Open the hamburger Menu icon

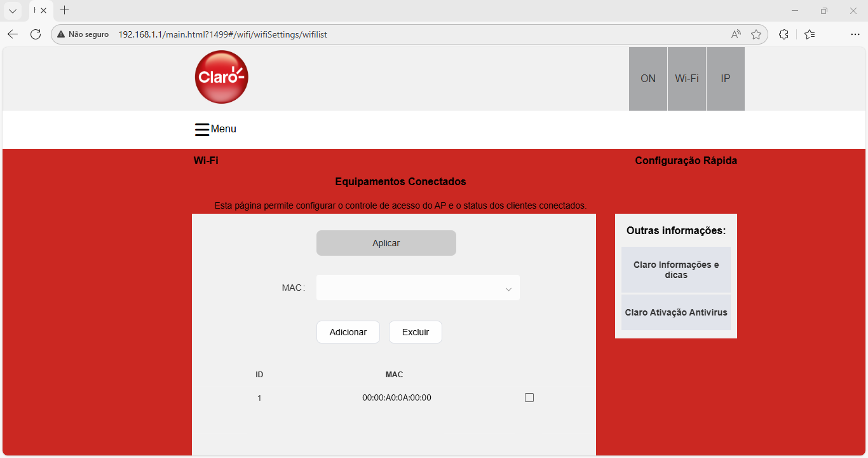click(202, 129)
